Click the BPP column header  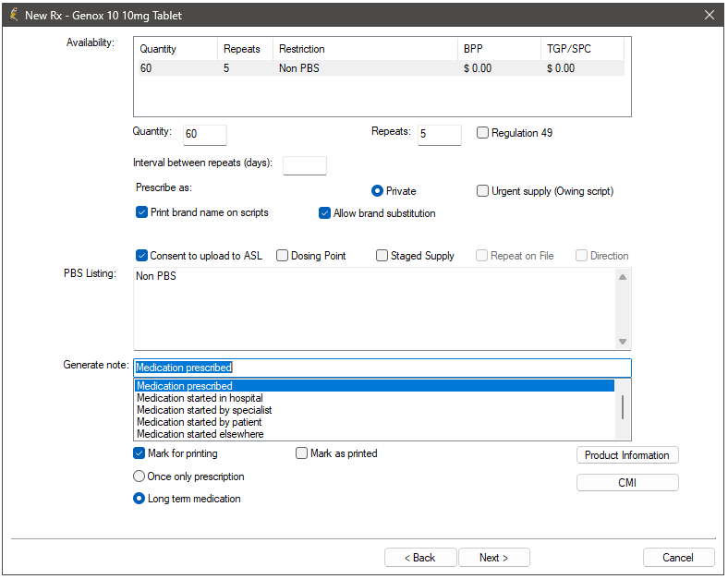[x=499, y=49]
